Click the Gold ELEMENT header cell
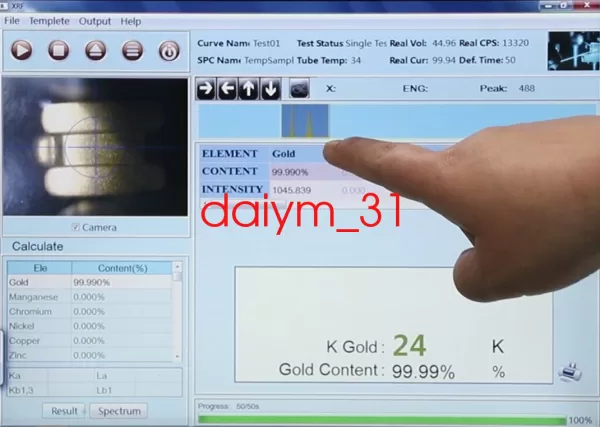 point(283,154)
